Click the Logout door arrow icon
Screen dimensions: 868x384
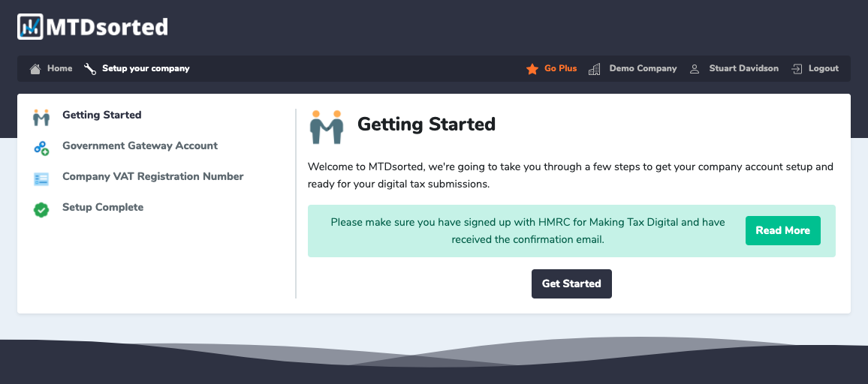pos(797,68)
